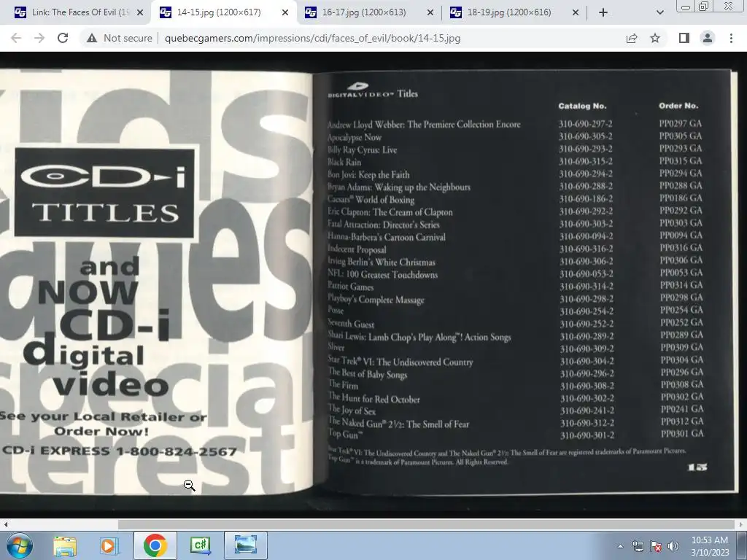The image size is (747, 560).
Task: Close the 16-17.jpg tab
Action: [x=430, y=13]
